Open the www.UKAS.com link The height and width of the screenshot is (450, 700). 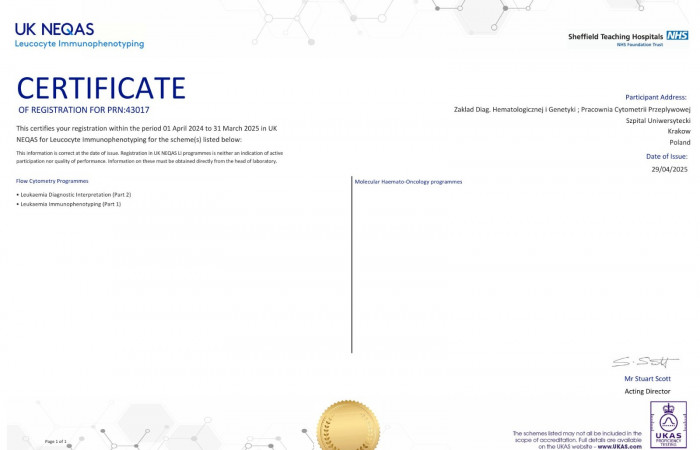click(620, 446)
